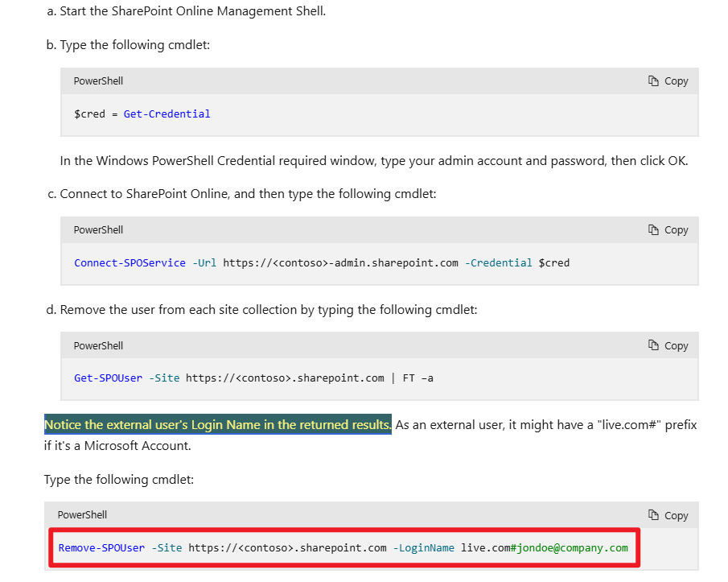Click 'Type the following cmdlet:' under step b
This screenshot has height=582, width=728.
(134, 45)
